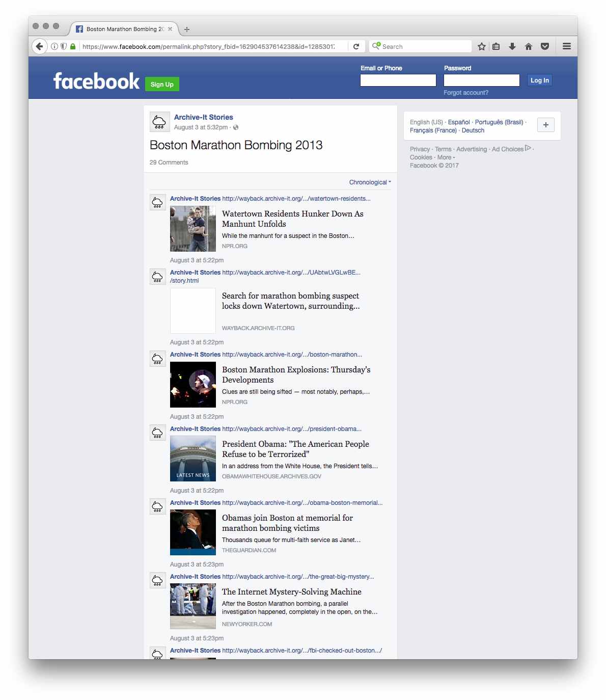
Task: Show bookmarks list icon in toolbar
Action: pos(496,46)
